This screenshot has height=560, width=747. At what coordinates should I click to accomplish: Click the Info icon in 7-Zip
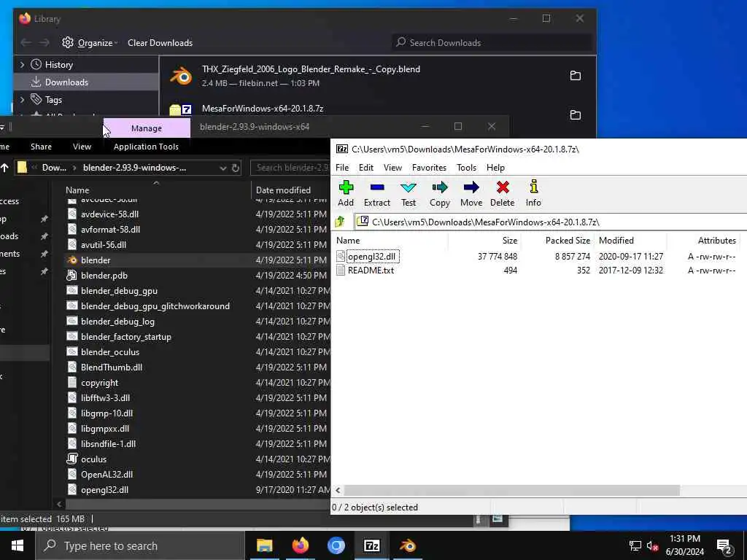[533, 187]
